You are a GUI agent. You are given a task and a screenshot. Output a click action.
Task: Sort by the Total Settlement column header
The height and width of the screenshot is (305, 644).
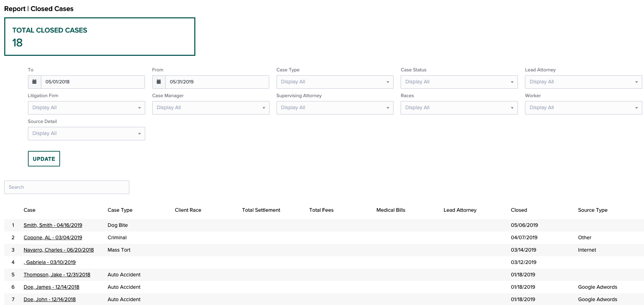(x=261, y=210)
